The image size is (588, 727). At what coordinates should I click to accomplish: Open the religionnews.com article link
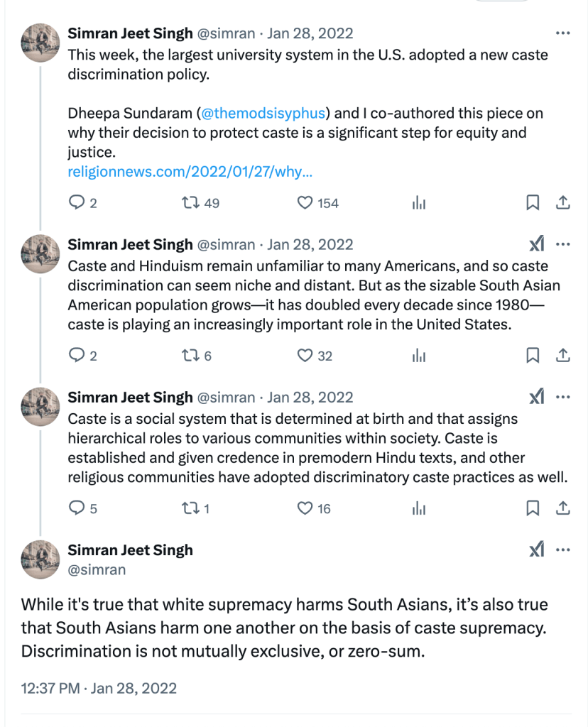(x=190, y=172)
